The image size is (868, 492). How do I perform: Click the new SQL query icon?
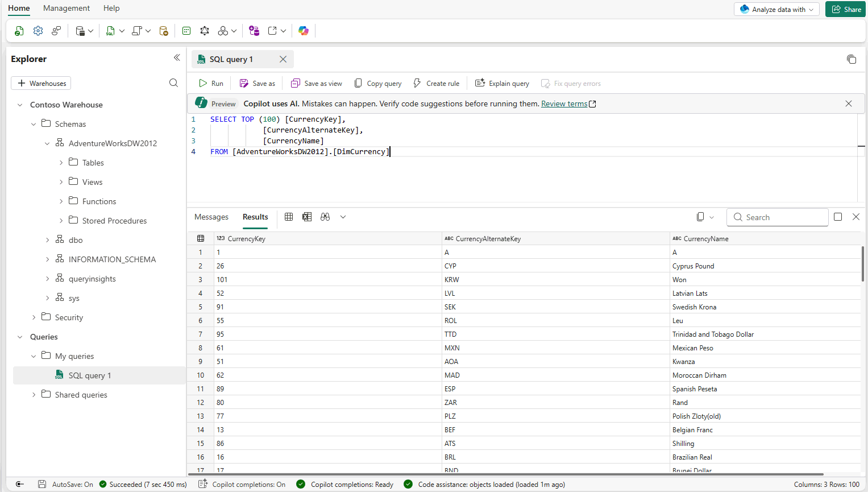tap(111, 31)
